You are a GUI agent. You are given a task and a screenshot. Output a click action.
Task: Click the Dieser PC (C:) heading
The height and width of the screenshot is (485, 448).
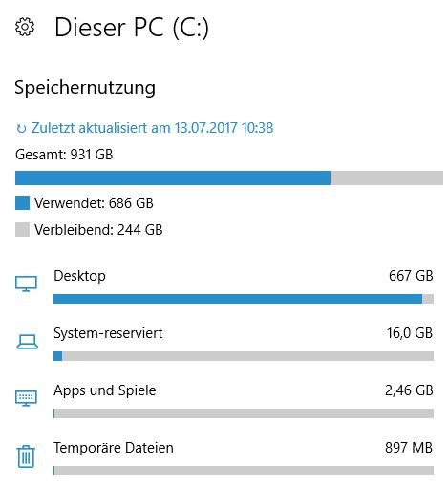coord(132,28)
